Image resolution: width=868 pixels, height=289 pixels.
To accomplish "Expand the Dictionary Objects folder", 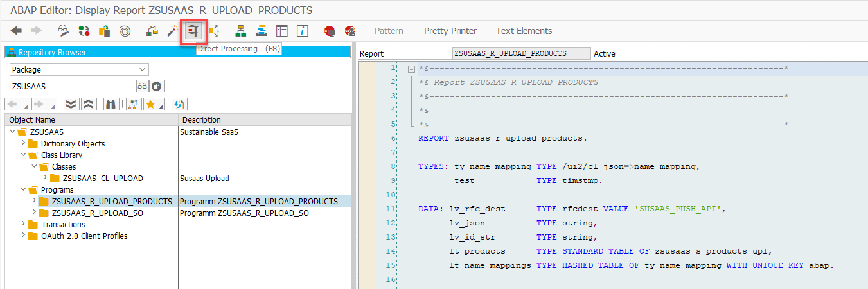I will coord(24,143).
